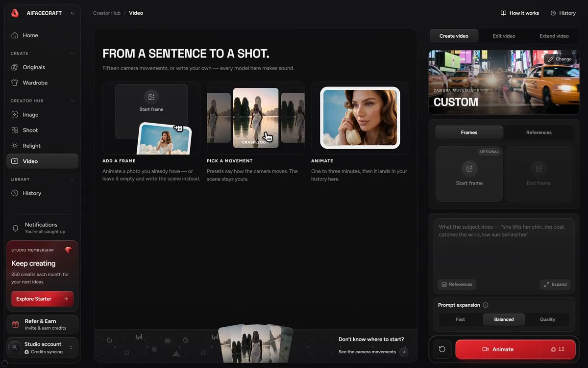Click the Refer & Earn gift icon

tap(15, 324)
